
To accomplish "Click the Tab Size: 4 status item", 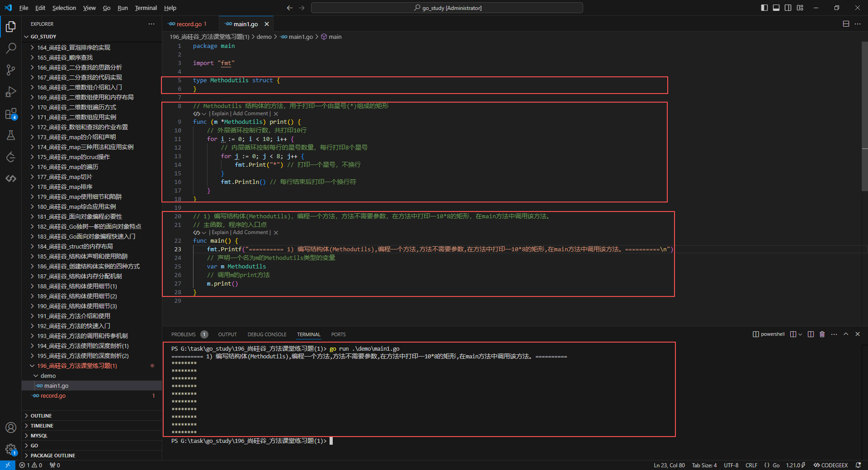I will click(x=704, y=465).
